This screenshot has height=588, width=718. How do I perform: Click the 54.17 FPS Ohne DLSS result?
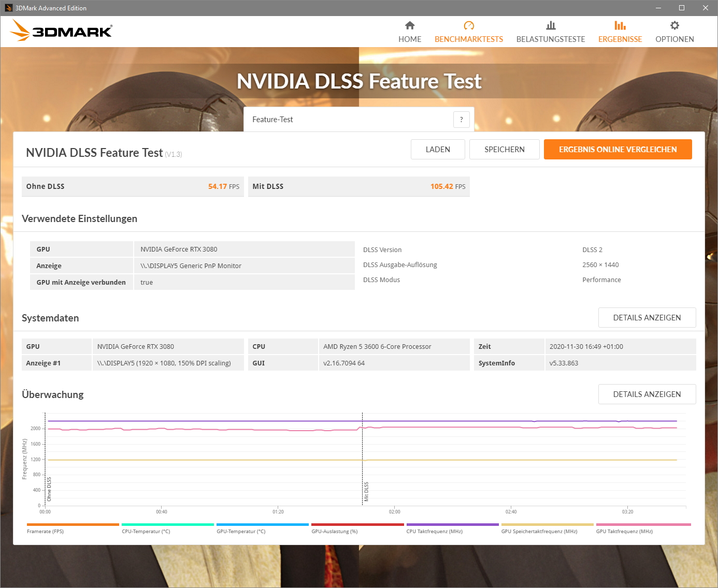click(224, 186)
